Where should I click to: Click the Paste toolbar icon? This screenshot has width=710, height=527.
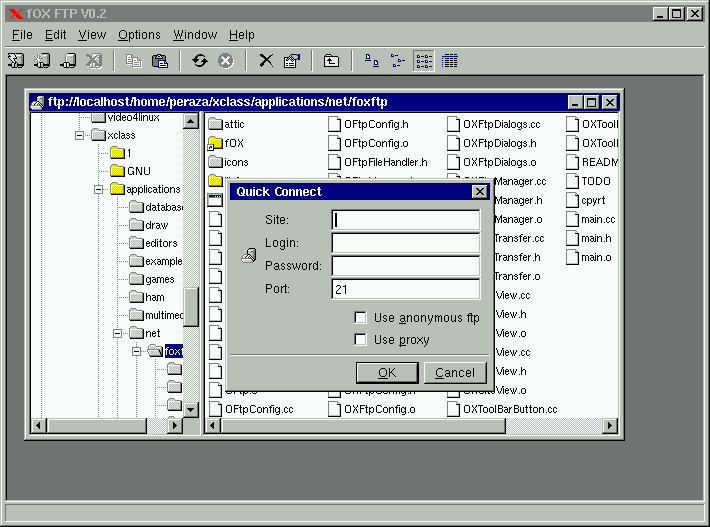click(x=160, y=61)
